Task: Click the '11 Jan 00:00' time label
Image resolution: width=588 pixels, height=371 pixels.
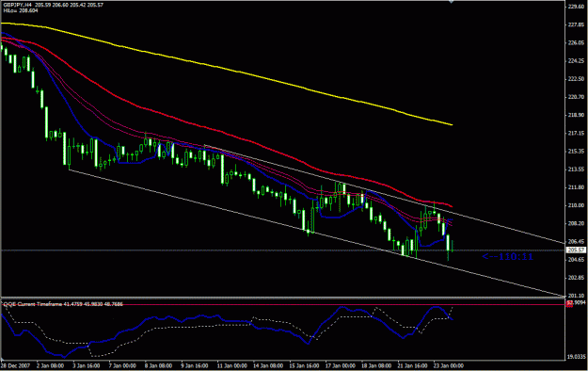Action: tap(231, 365)
